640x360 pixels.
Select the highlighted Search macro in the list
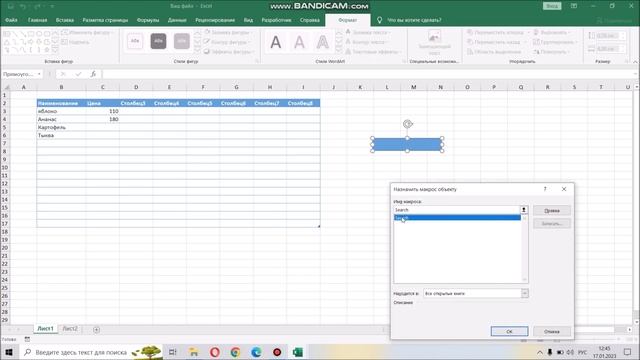pos(457,218)
